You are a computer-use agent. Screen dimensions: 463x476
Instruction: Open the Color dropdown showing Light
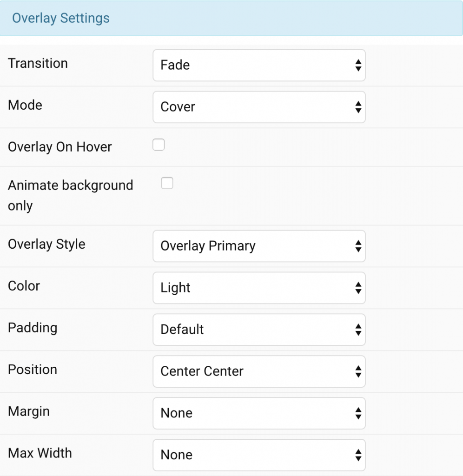(x=259, y=288)
